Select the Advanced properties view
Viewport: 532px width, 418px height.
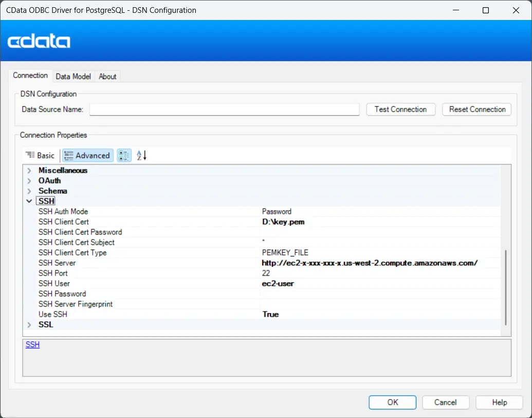87,155
